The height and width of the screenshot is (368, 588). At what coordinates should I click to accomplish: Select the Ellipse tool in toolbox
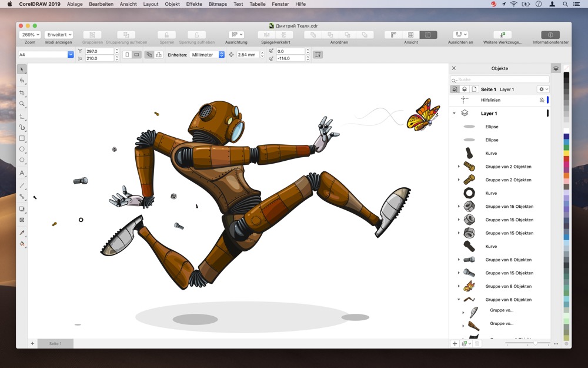(x=22, y=149)
